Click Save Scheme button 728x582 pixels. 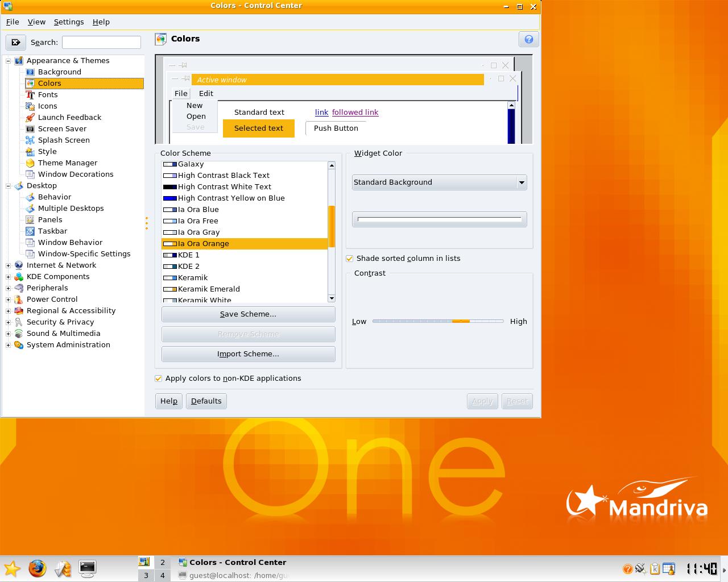pyautogui.click(x=248, y=314)
